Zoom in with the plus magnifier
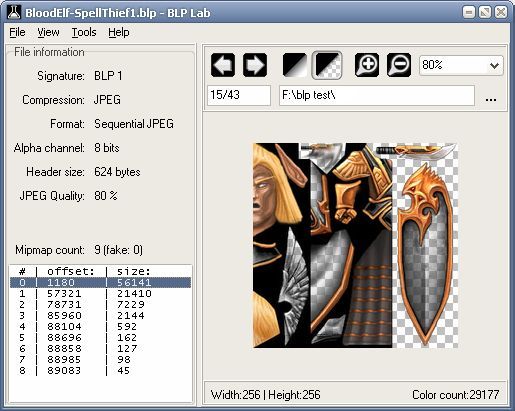 [367, 65]
